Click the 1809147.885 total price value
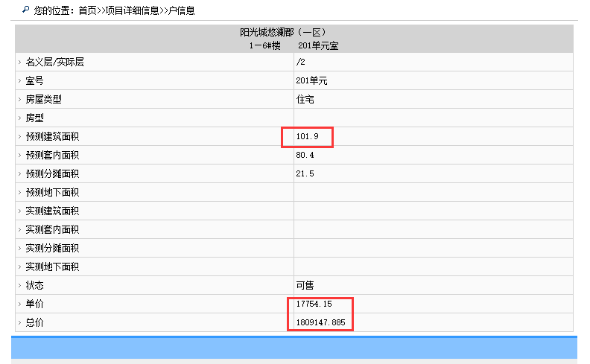590x364 pixels. (320, 322)
